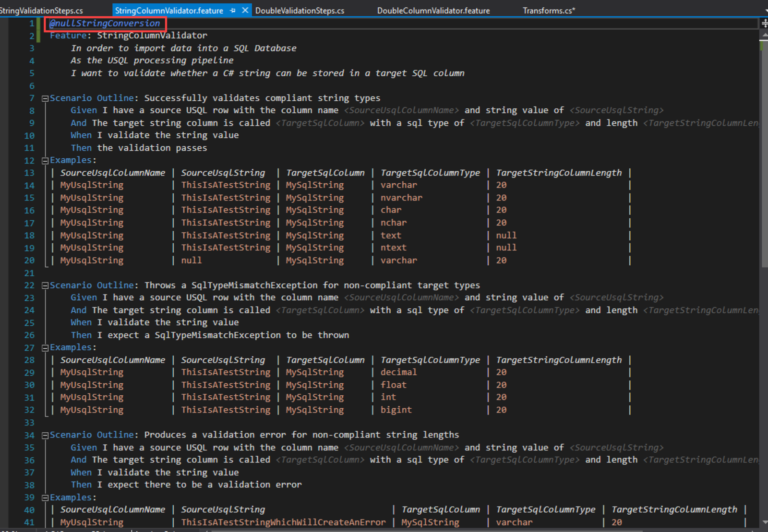This screenshot has height=532, width=768.
Task: Click 'nvarchar' in the first examples table
Action: click(x=401, y=198)
